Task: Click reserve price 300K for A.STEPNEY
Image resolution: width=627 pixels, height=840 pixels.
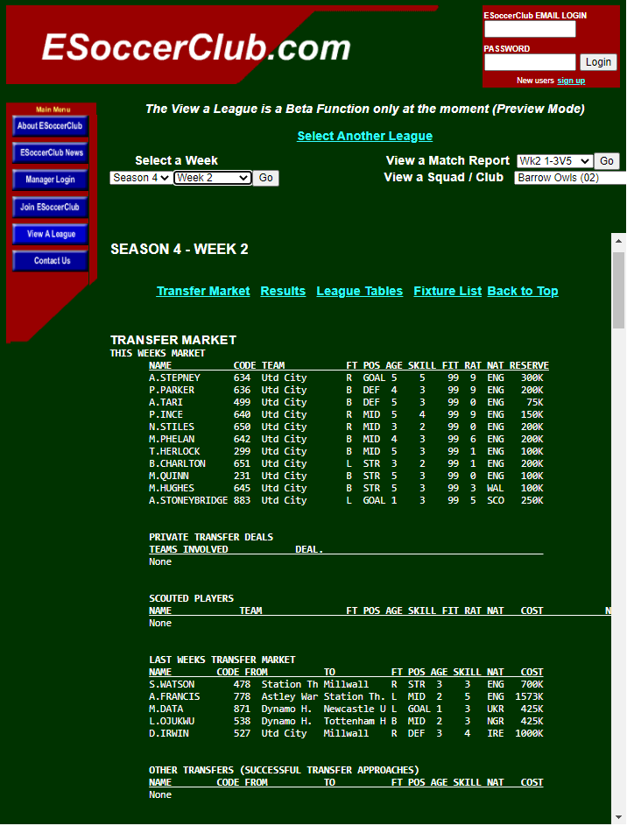Action: [532, 378]
